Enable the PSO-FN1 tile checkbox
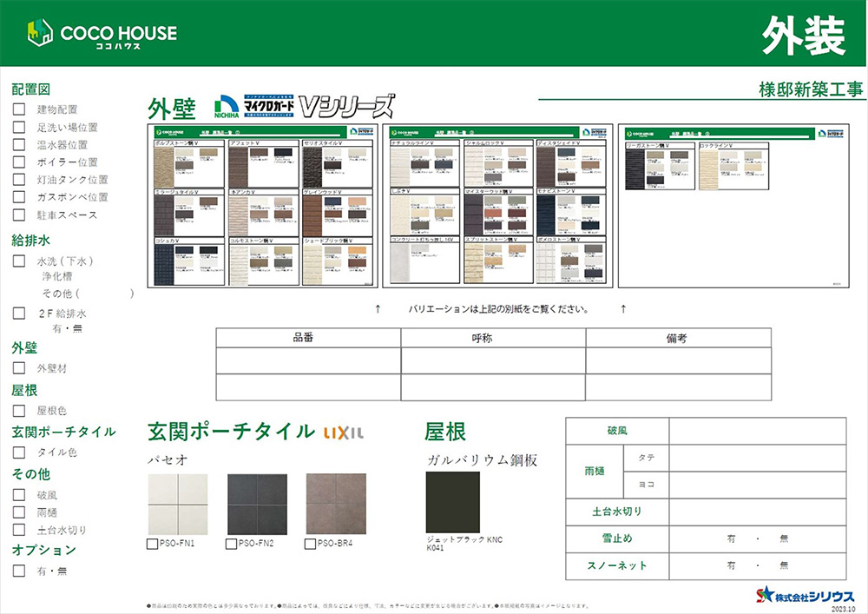868x614 pixels. (153, 544)
